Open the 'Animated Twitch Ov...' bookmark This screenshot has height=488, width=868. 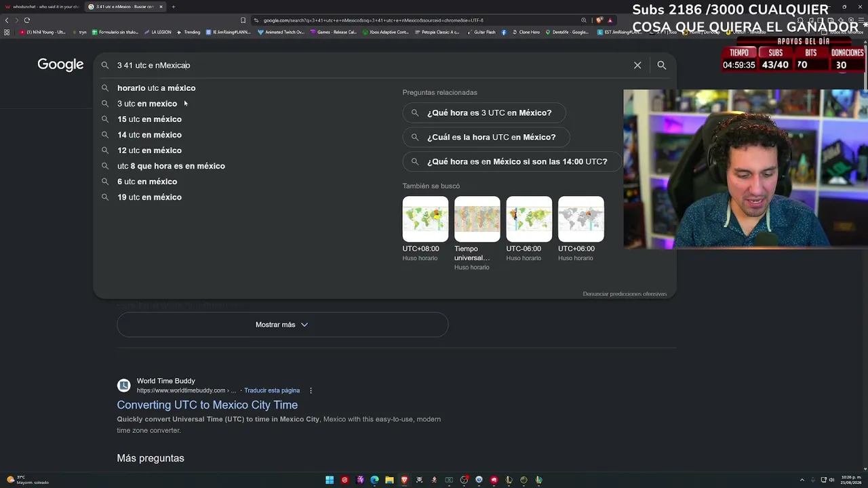[x=281, y=32]
